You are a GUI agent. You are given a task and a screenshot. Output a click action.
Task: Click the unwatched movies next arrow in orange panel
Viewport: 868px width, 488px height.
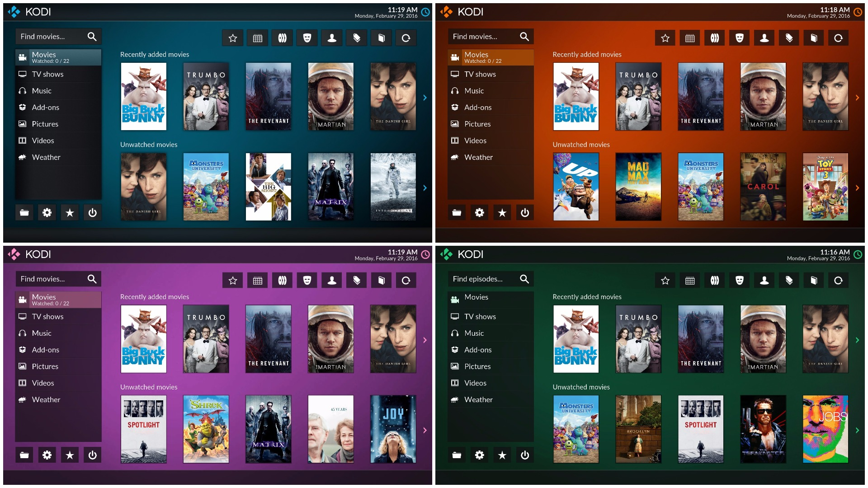coord(858,188)
